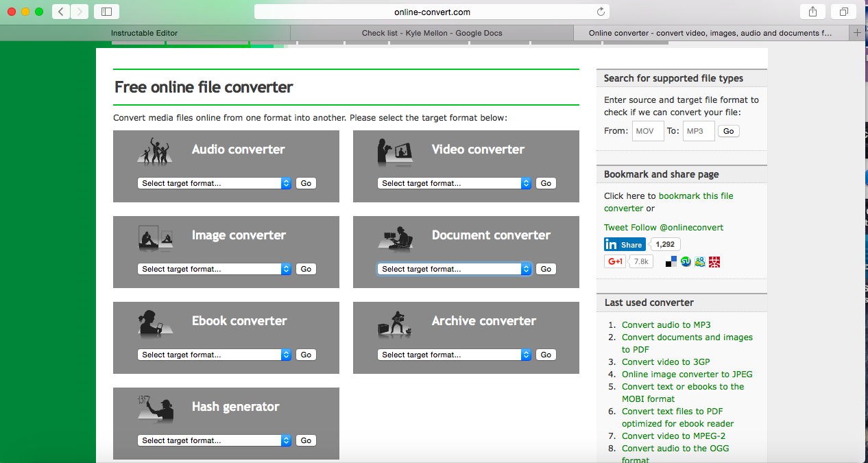The image size is (868, 463).
Task: Open Ebook converter target format dropdown
Action: (x=215, y=355)
